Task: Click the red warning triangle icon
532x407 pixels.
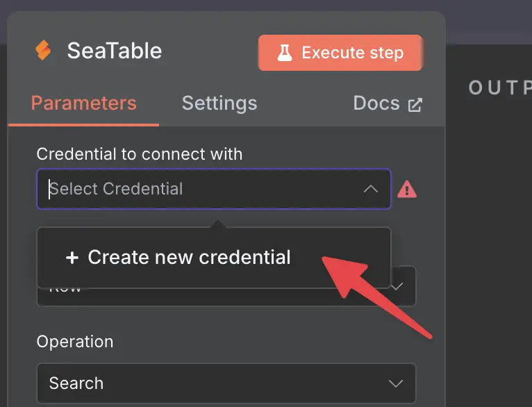Action: tap(407, 189)
